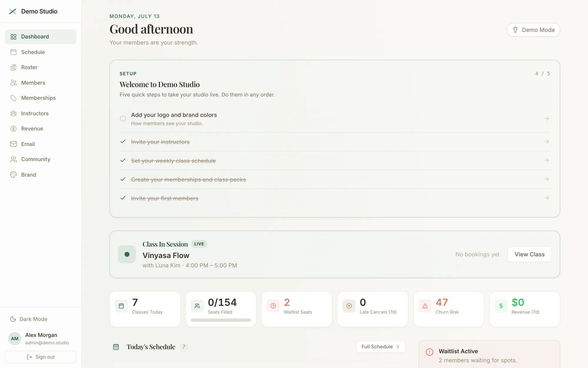Click the 4 / 5 setup progress counter
588x368 pixels.
coord(542,74)
